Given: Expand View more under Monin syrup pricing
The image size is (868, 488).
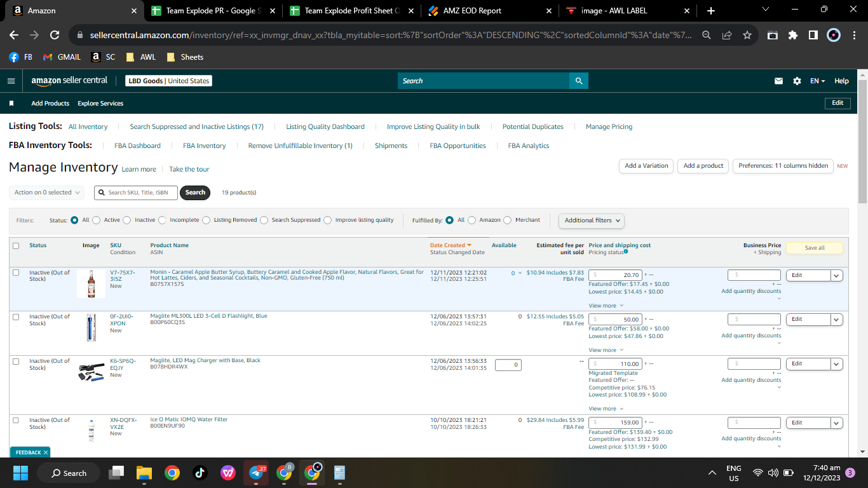Looking at the screenshot, I should point(606,306).
